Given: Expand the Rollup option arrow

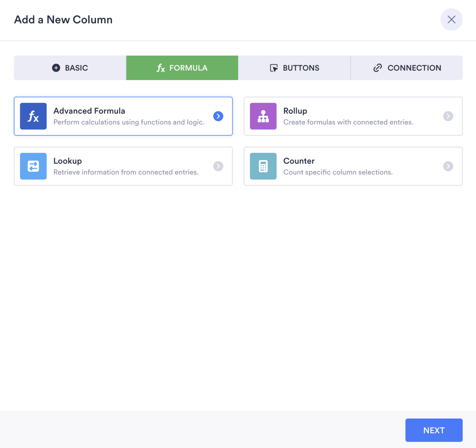Looking at the screenshot, I should point(448,116).
